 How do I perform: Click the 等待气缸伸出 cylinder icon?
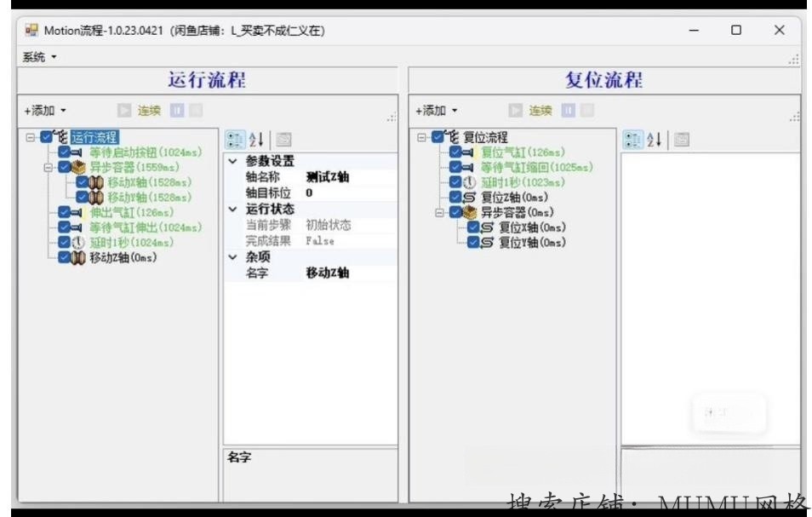point(77,227)
